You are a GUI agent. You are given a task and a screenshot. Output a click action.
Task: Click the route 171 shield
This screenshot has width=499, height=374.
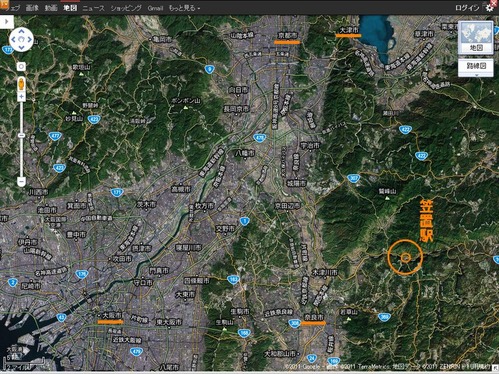(x=117, y=192)
